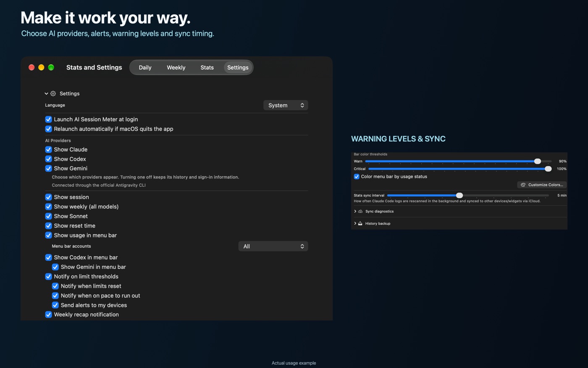Toggle Show Sonnet checkbox

(48, 216)
